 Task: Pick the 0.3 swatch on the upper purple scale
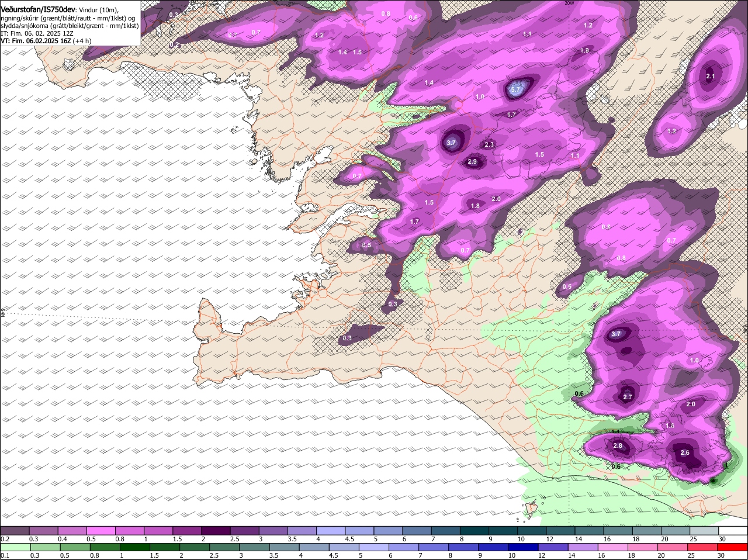44,530
